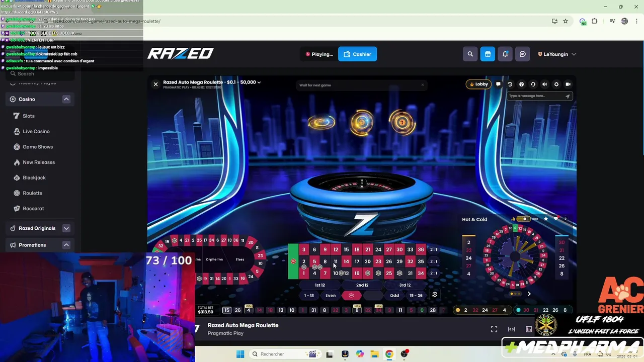644x362 pixels.
Task: Mute the game sound
Action: point(544,84)
